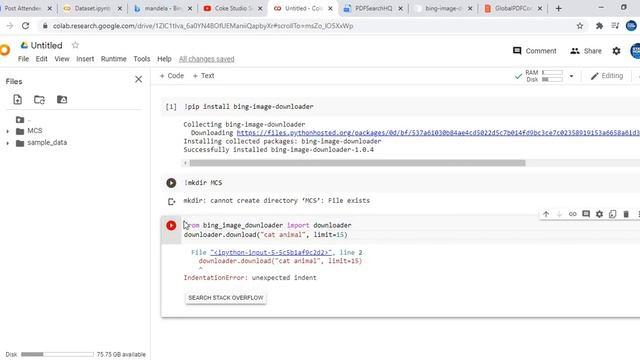640x360 pixels.
Task: Click the IndentationError unexpected indent text
Action: [x=250, y=278]
